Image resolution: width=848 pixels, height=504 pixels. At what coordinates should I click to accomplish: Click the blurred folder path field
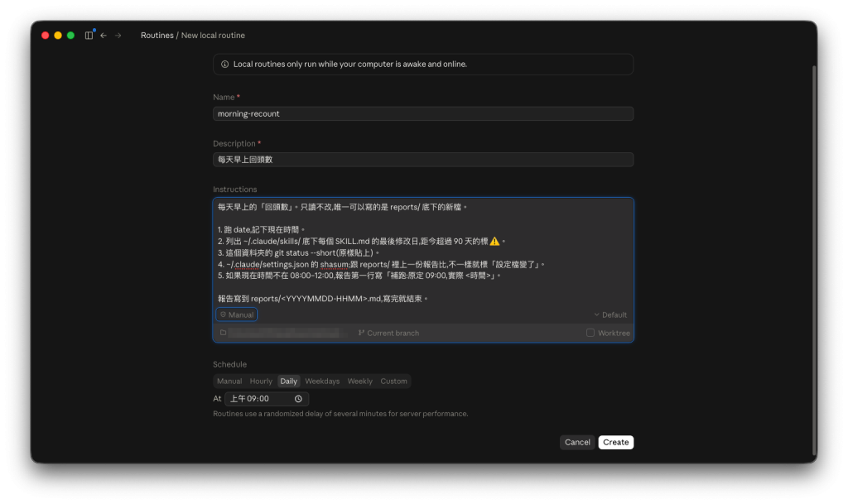(285, 333)
